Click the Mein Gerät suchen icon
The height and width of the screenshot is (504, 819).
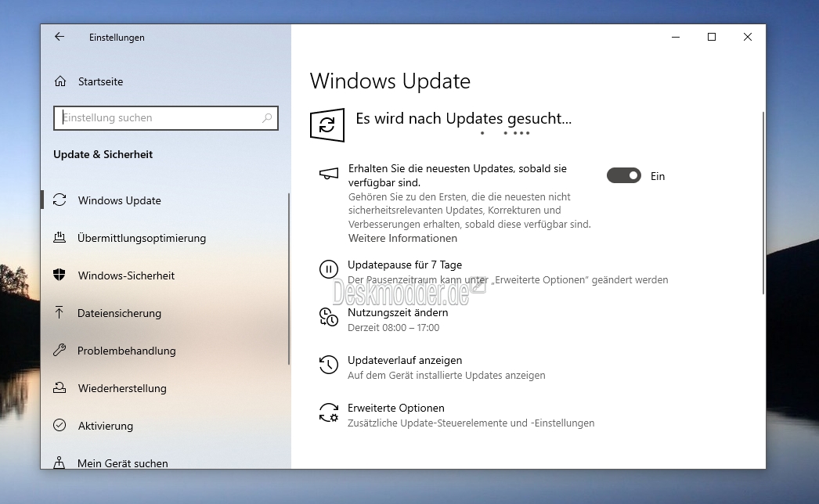60,463
